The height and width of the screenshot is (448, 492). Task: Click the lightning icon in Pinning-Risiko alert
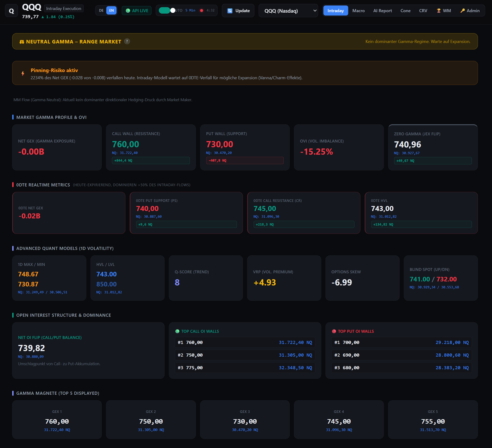tap(23, 73)
